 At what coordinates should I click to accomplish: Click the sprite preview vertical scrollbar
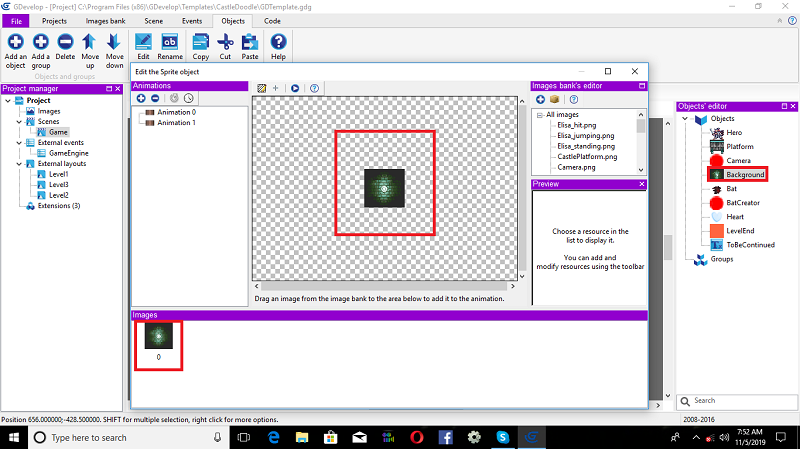coord(522,190)
